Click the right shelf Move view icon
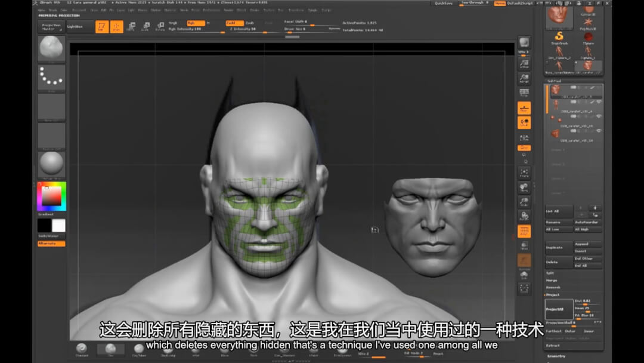The width and height of the screenshot is (644, 363). pos(524,187)
